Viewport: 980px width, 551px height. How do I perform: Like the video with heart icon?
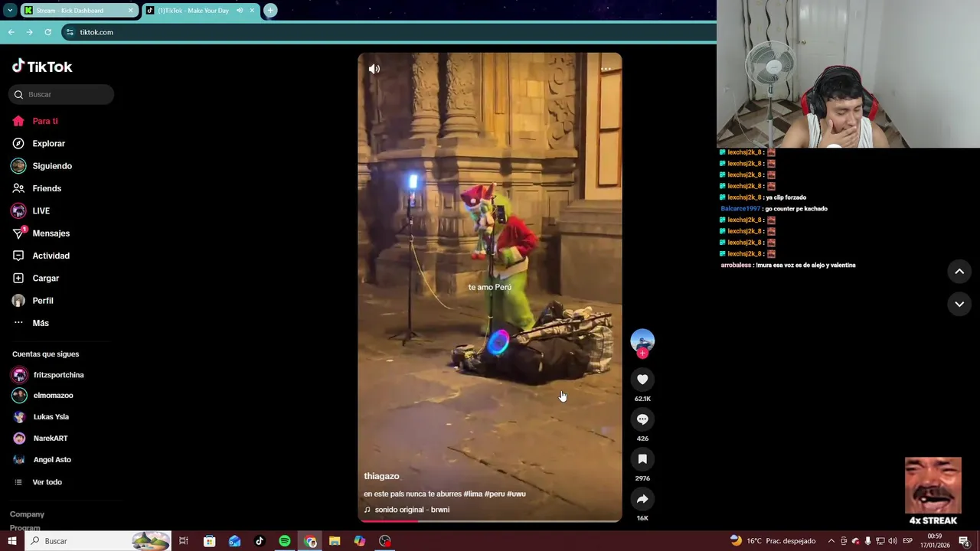[x=642, y=380]
